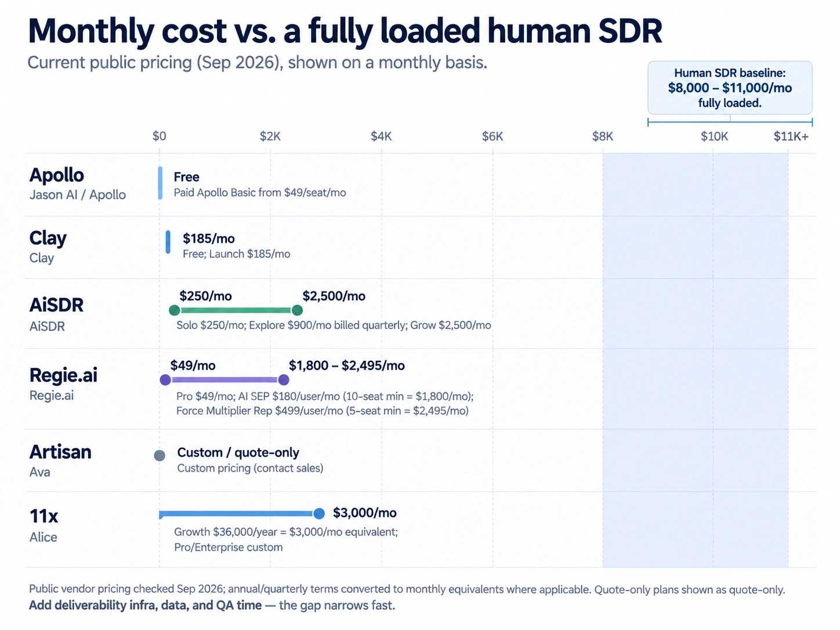Click the '$4K' axis label
Screen dimensions: 840x630
click(381, 136)
